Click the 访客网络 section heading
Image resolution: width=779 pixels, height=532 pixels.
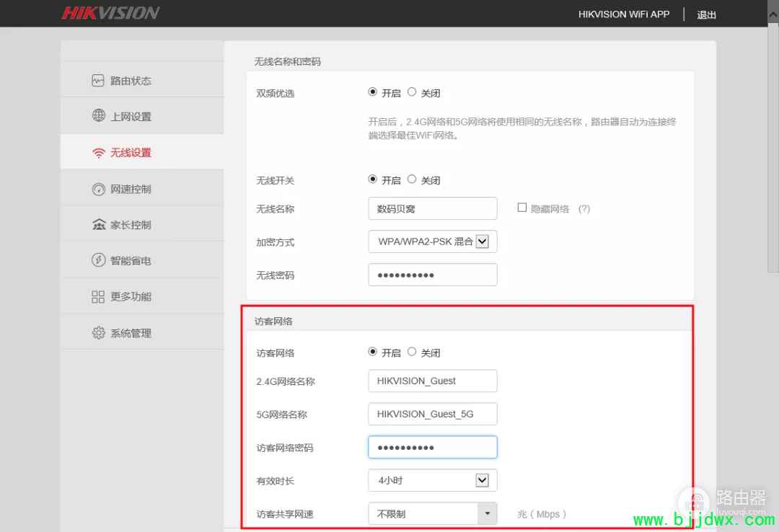pyautogui.click(x=274, y=322)
